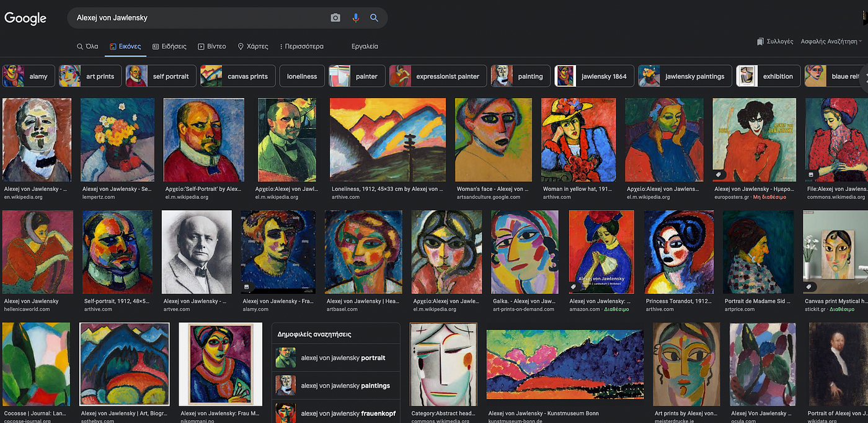Screen dimensions: 868x423
Task: Open Galka art-prints-on-demand image
Action: [525, 252]
